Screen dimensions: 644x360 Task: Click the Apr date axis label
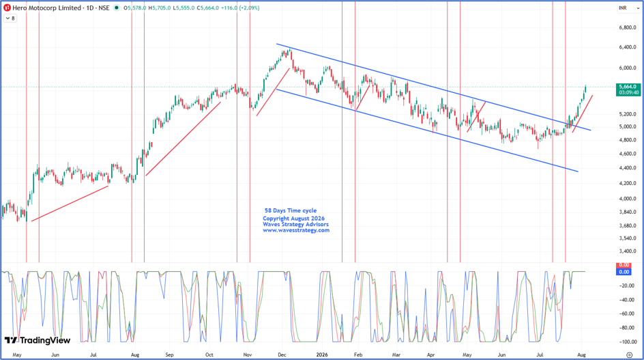[431, 355]
